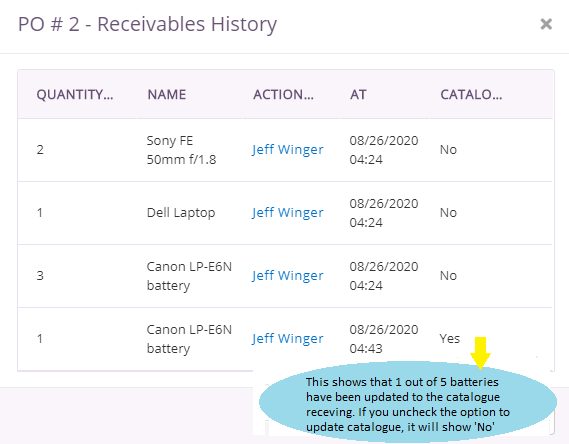The image size is (569, 444).
Task: Click the PO # 2 Receivables History title
Action: click(x=147, y=25)
